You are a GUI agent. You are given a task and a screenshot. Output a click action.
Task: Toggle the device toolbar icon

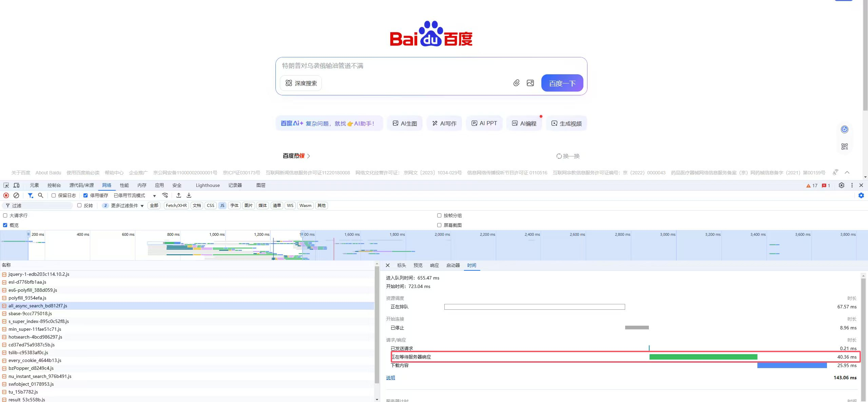pos(16,185)
